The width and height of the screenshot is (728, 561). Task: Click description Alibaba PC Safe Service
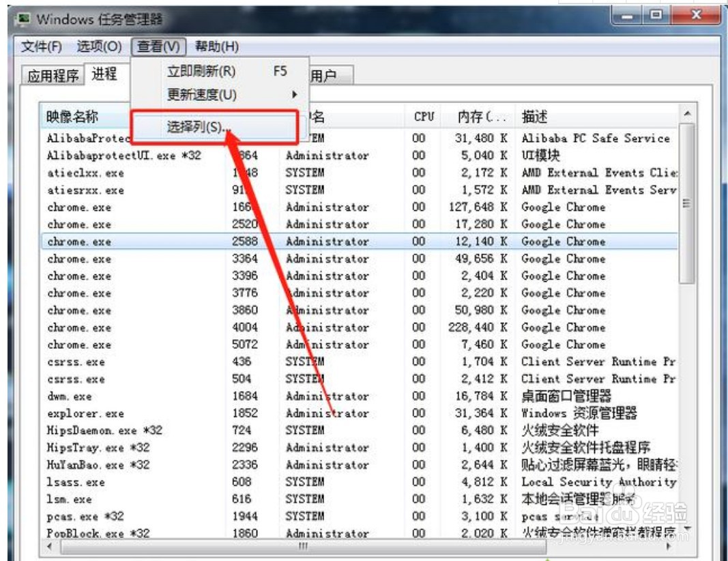pyautogui.click(x=596, y=139)
